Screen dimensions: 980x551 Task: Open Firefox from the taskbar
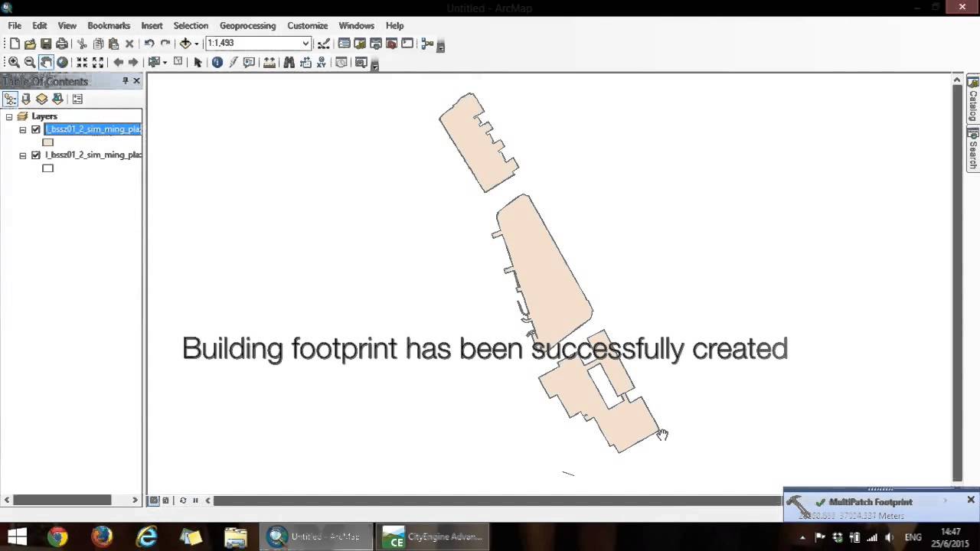click(102, 536)
